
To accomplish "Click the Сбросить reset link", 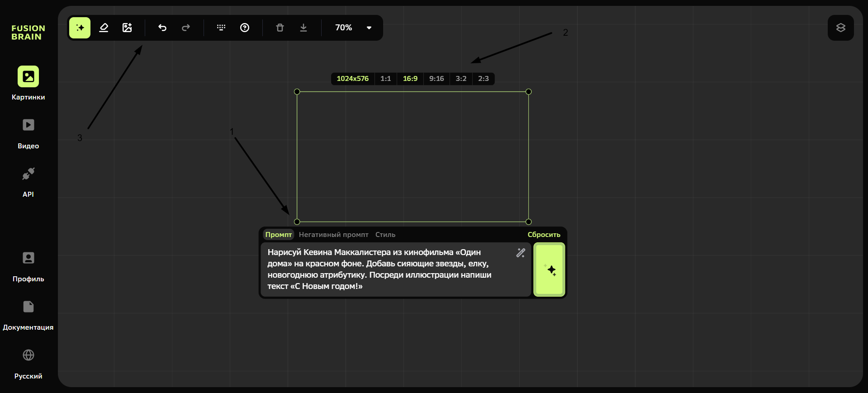I will click(x=544, y=235).
